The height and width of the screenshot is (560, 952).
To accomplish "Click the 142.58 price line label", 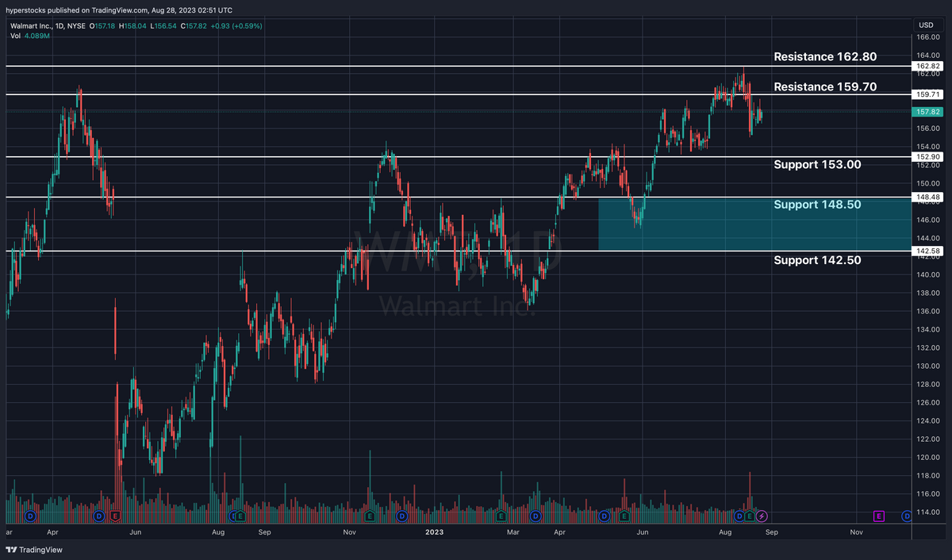I will (x=928, y=251).
